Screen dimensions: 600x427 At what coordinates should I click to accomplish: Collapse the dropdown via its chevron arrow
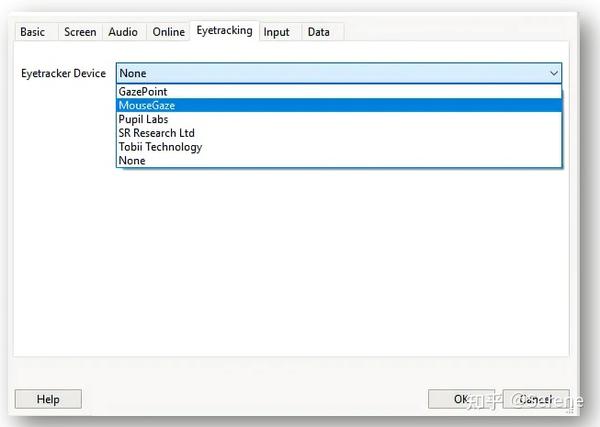pos(554,73)
